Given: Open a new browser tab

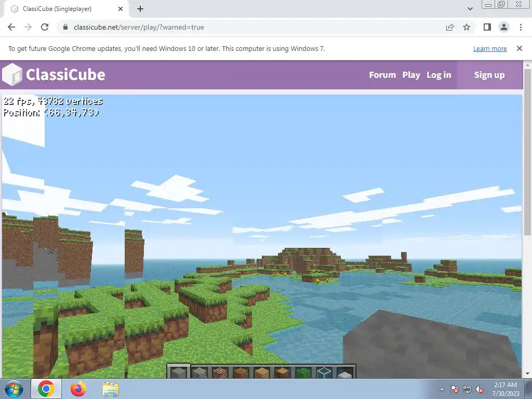Looking at the screenshot, I should tap(140, 9).
